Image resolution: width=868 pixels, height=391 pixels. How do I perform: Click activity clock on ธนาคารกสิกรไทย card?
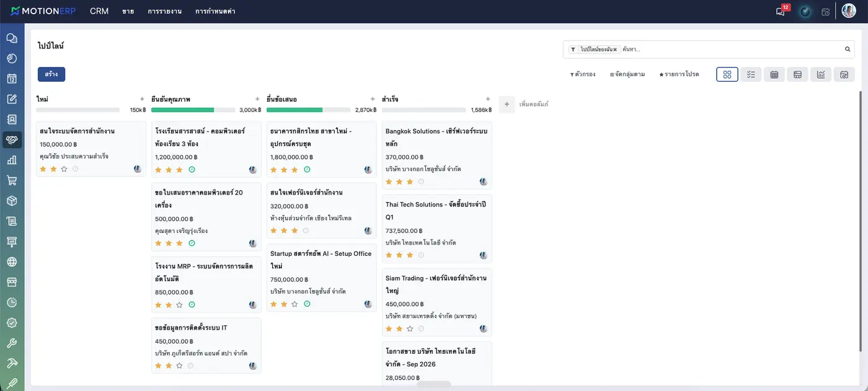click(307, 170)
